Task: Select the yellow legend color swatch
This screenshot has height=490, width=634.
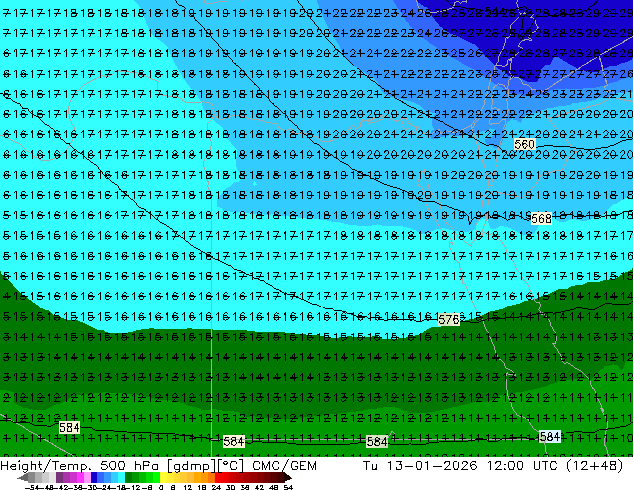Action: click(x=163, y=477)
